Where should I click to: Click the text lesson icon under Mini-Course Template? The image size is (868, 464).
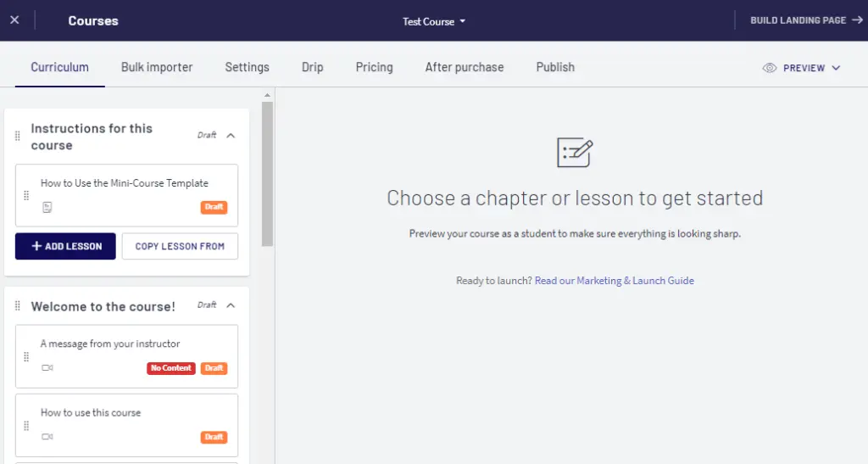click(47, 207)
